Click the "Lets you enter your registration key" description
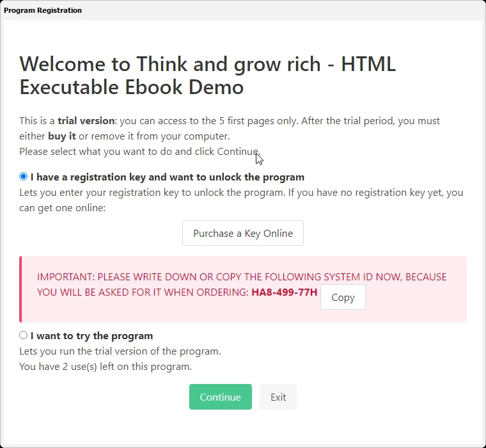 coord(241,192)
